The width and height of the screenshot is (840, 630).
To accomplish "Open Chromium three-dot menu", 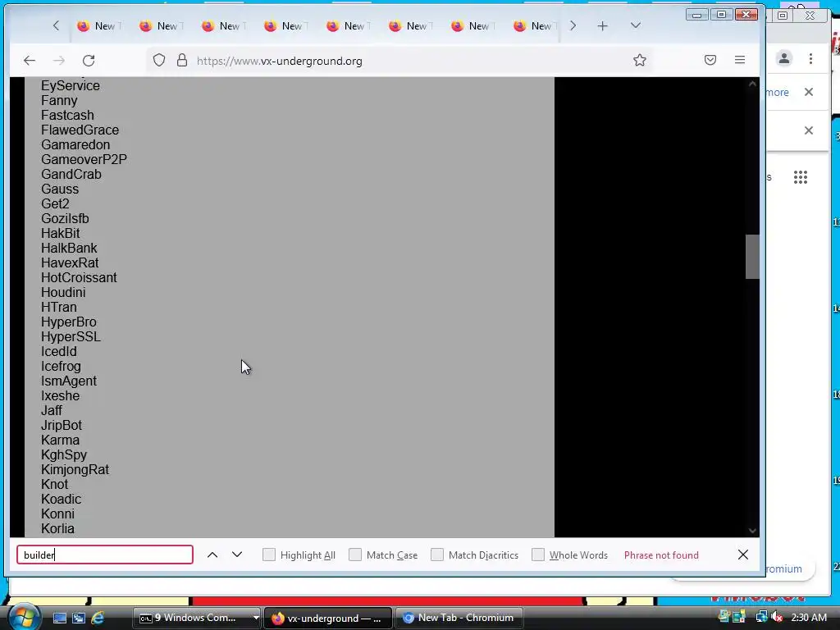I will tap(811, 58).
